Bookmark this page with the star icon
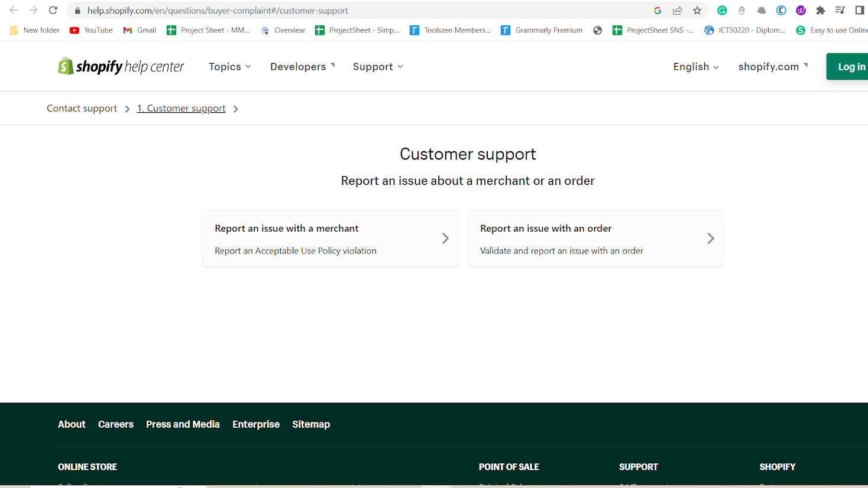 [x=697, y=11]
